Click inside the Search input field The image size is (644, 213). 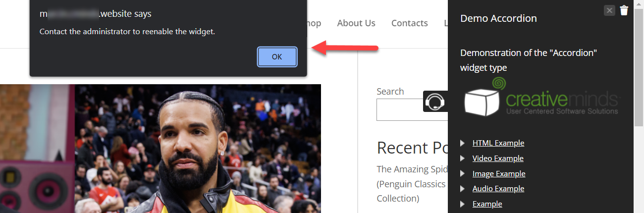tap(412, 109)
